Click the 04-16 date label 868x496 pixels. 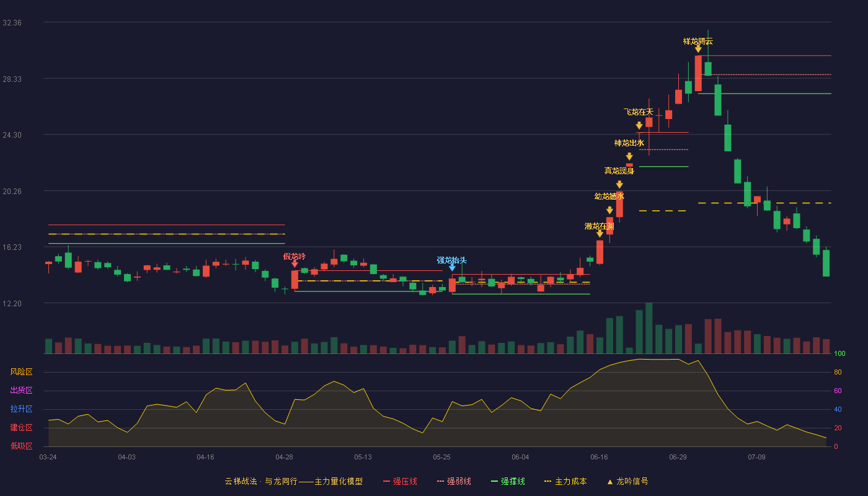click(x=205, y=457)
